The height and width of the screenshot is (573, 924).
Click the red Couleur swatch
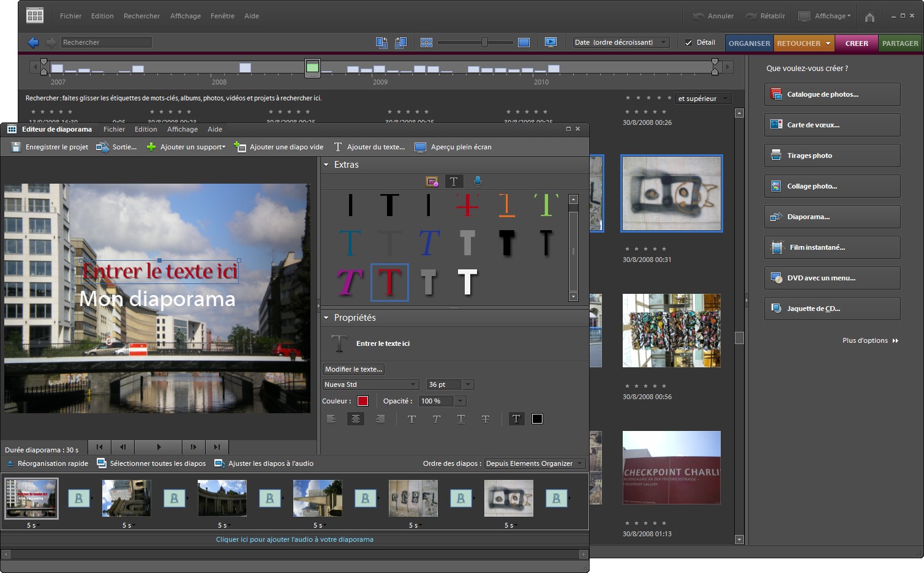[362, 401]
